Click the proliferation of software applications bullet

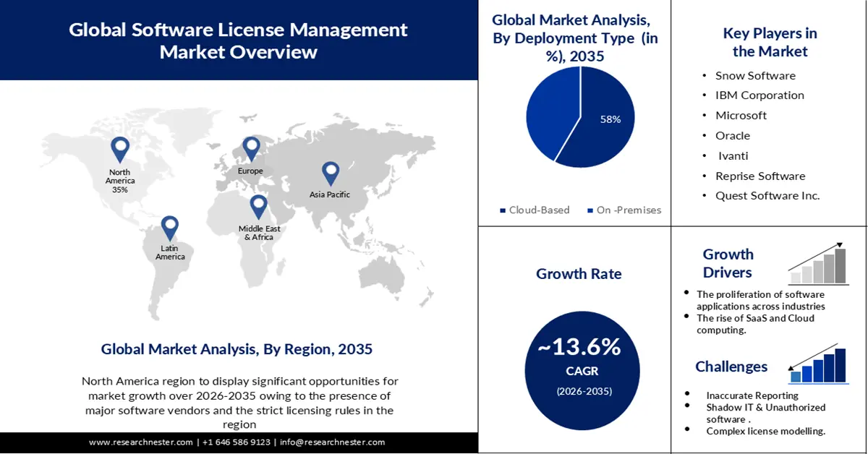(x=761, y=300)
